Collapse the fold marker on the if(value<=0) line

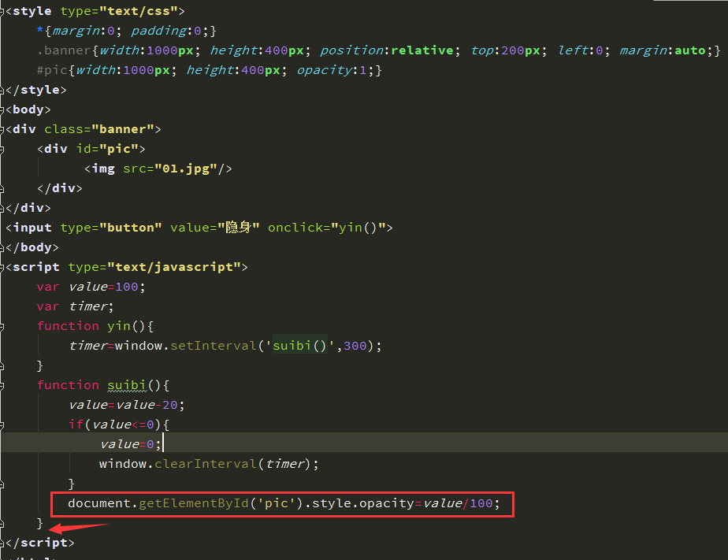(x=2, y=425)
